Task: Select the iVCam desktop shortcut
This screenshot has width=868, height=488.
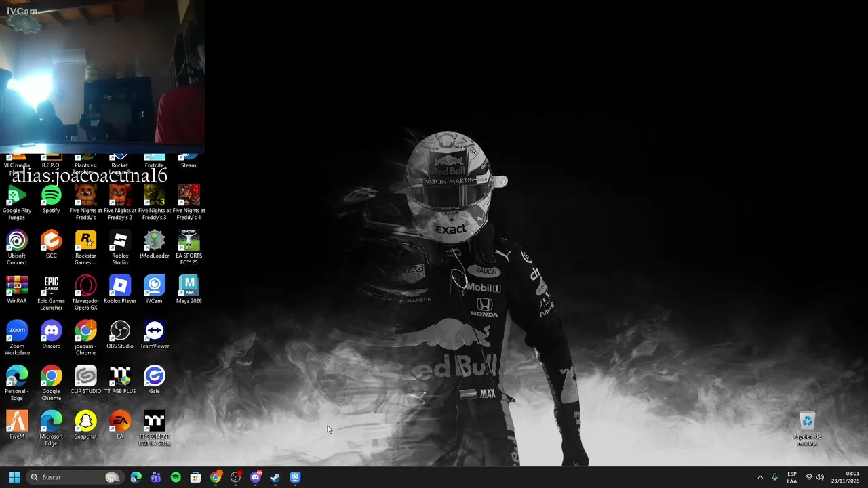Action: pos(154,290)
